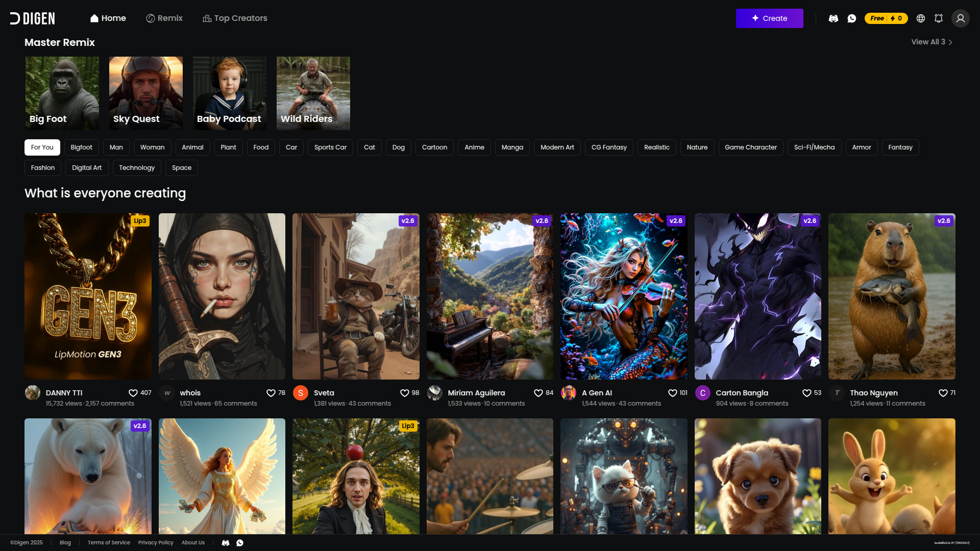Screen dimensions: 980x551
Task: Click the DIGEN logo
Action: 33,18
